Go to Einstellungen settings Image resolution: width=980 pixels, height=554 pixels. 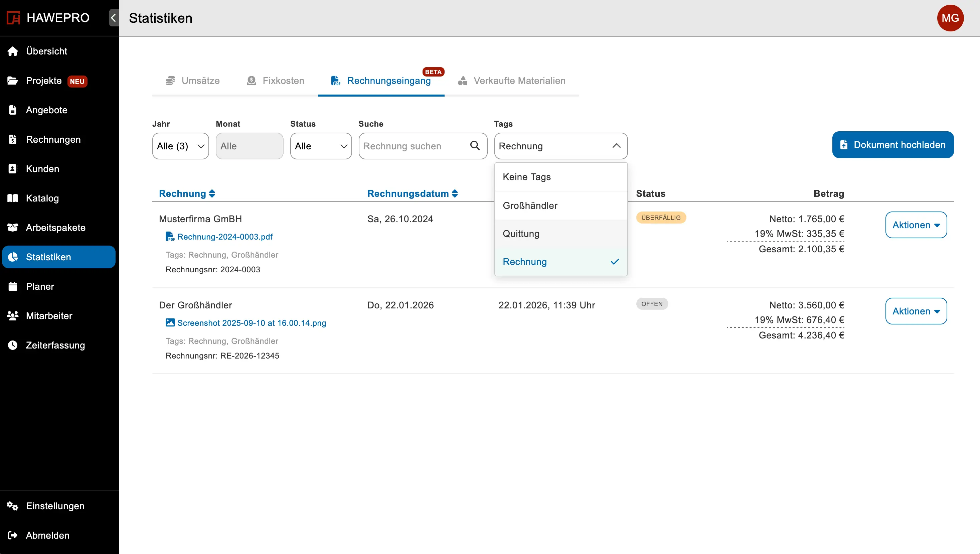pyautogui.click(x=55, y=506)
